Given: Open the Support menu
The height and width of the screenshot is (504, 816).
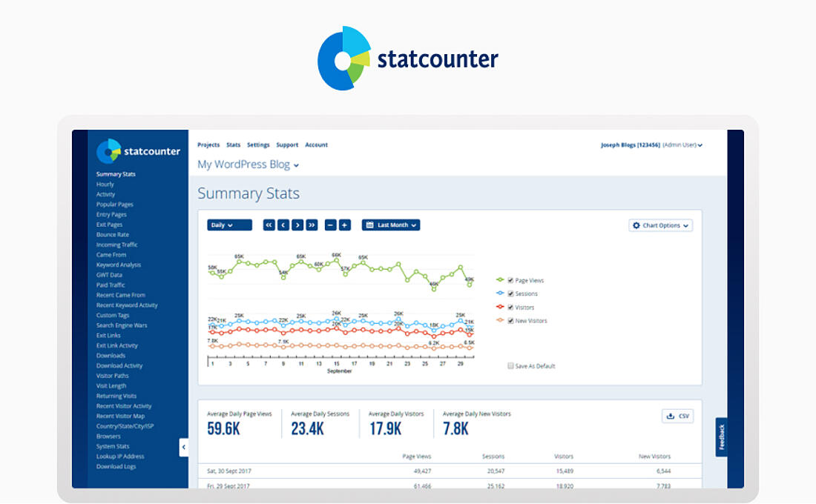Looking at the screenshot, I should tap(287, 145).
